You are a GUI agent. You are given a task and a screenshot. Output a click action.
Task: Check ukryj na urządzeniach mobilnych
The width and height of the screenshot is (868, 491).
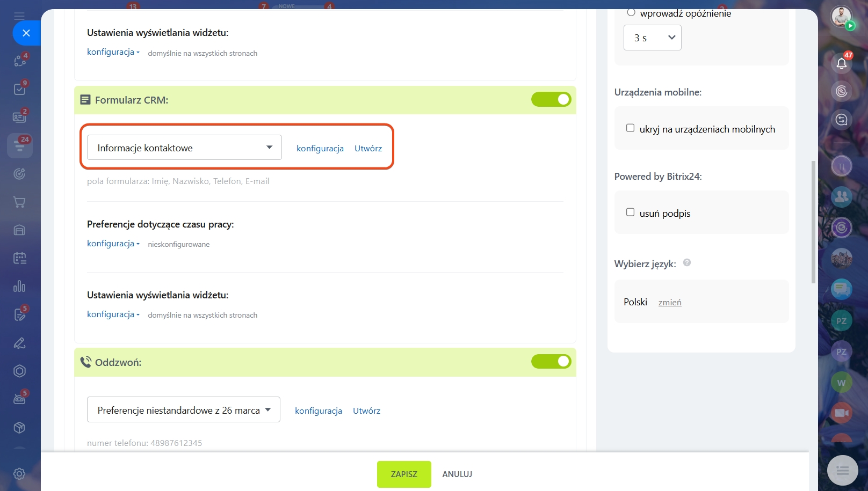[x=630, y=128]
